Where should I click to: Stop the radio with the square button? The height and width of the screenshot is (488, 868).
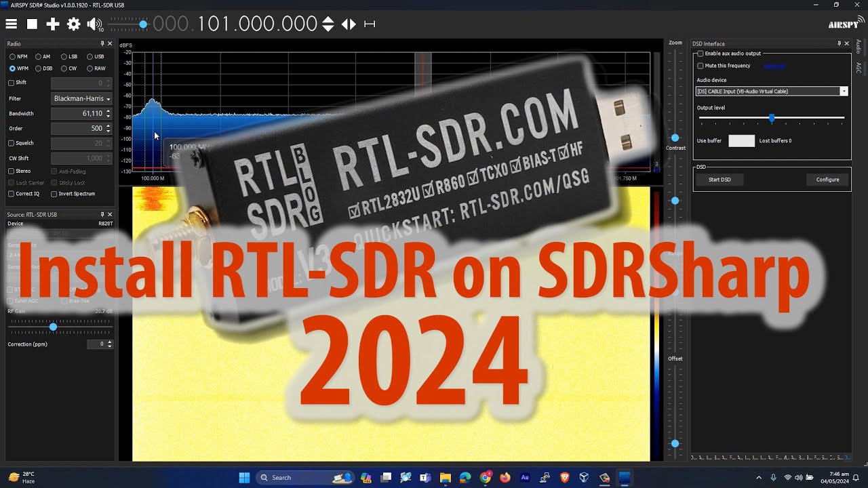(x=32, y=24)
